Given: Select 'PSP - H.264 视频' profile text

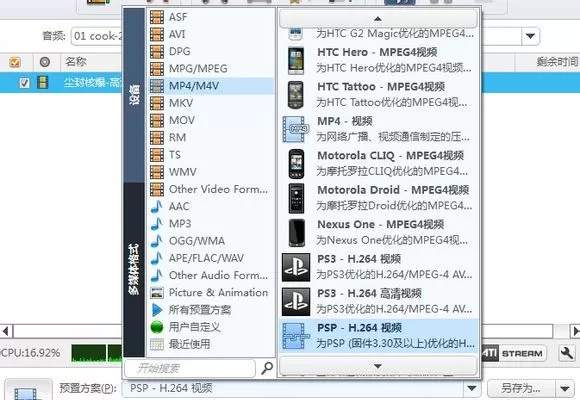Looking at the screenshot, I should tap(359, 328).
